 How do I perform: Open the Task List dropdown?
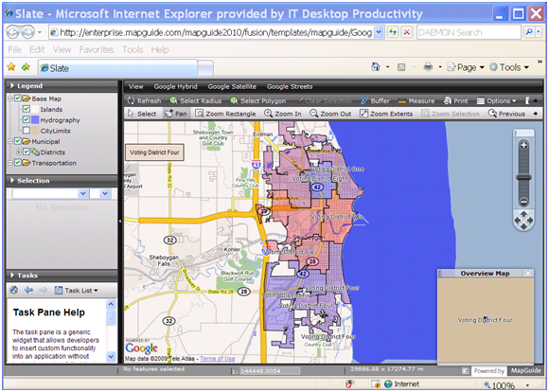pyautogui.click(x=77, y=291)
